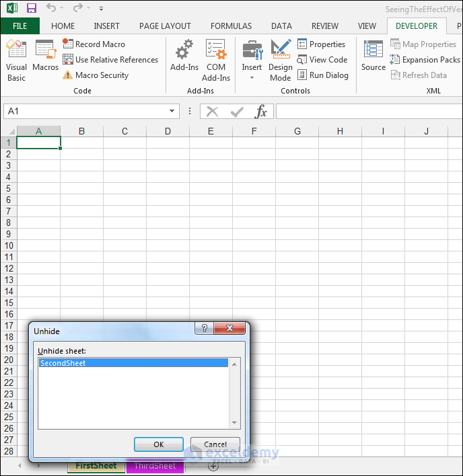Click Map Properties
Image resolution: width=463 pixels, height=476 pixels.
coord(423,44)
